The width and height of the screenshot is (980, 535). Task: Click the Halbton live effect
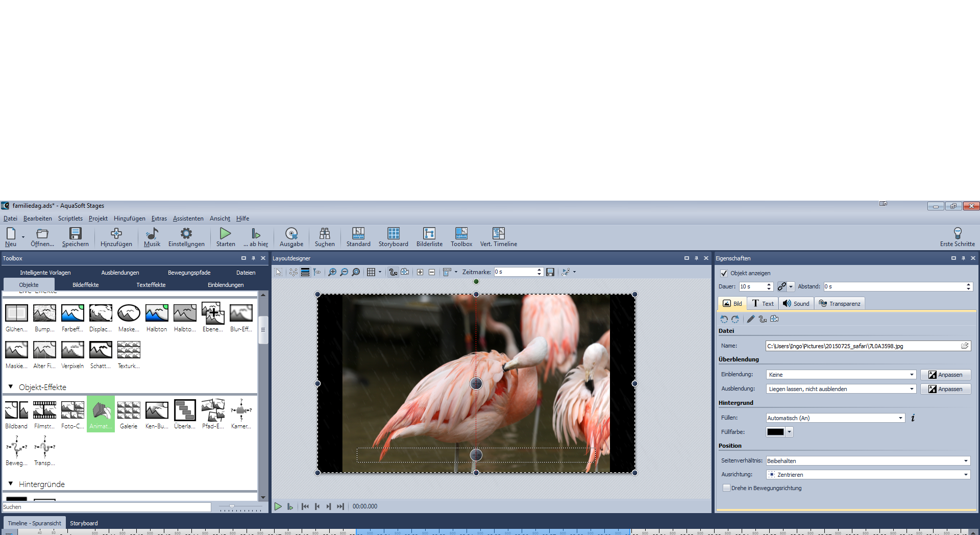click(x=157, y=317)
